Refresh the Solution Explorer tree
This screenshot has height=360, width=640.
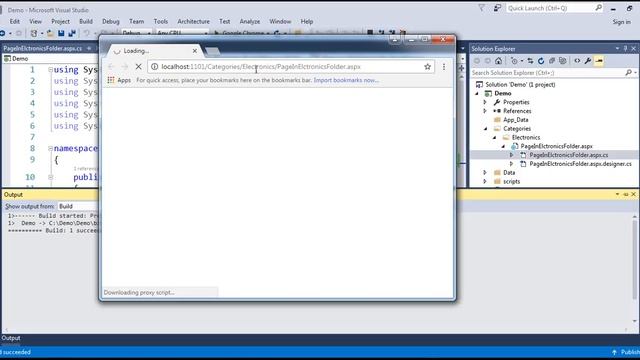541,61
